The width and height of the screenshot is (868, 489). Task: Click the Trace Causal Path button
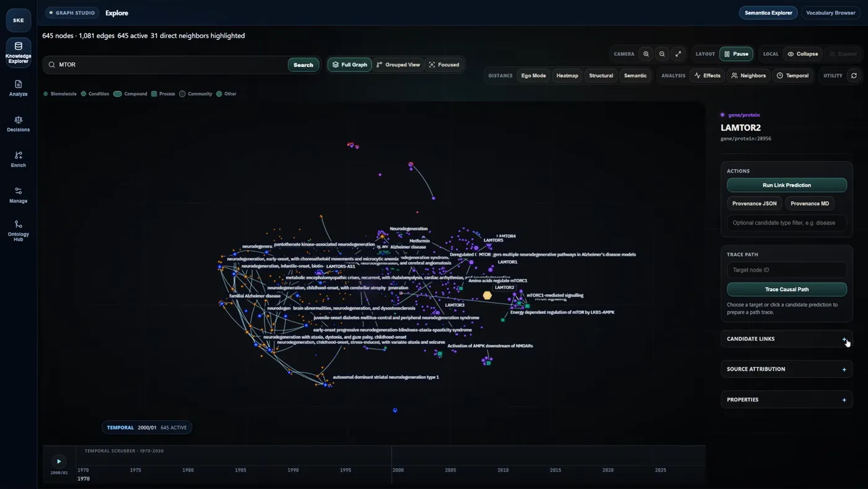coord(787,289)
